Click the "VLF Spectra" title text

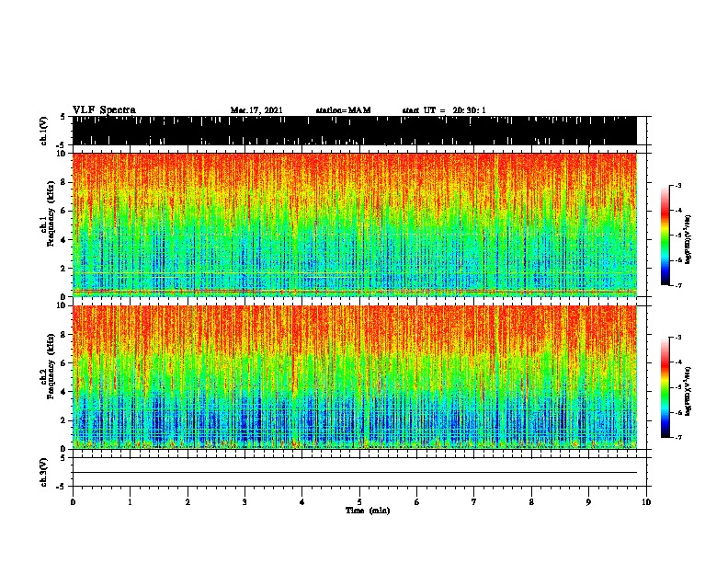[x=104, y=109]
